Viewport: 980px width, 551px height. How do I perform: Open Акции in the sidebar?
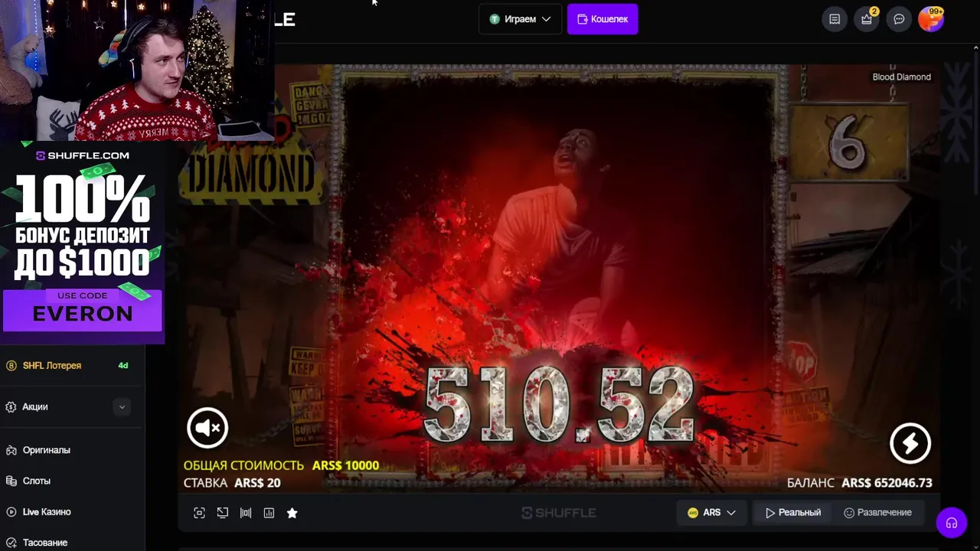[x=35, y=407]
